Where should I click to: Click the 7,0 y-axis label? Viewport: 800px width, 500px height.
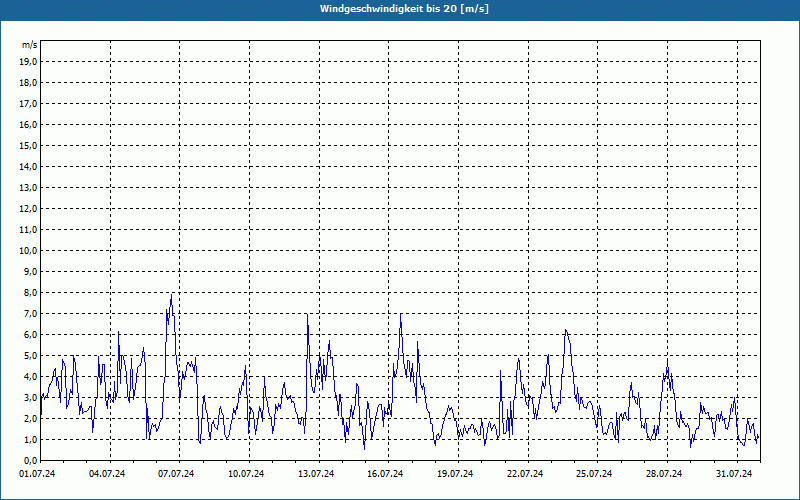click(x=30, y=313)
